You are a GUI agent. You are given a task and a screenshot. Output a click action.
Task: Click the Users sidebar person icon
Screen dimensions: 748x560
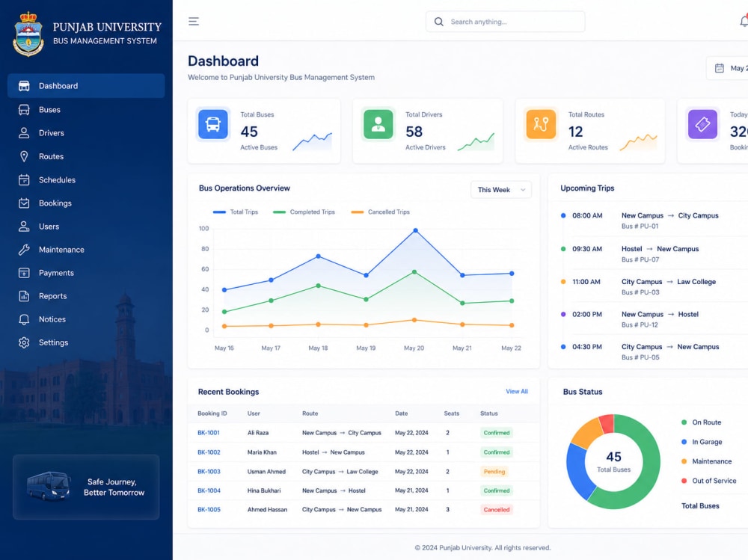[x=24, y=227]
